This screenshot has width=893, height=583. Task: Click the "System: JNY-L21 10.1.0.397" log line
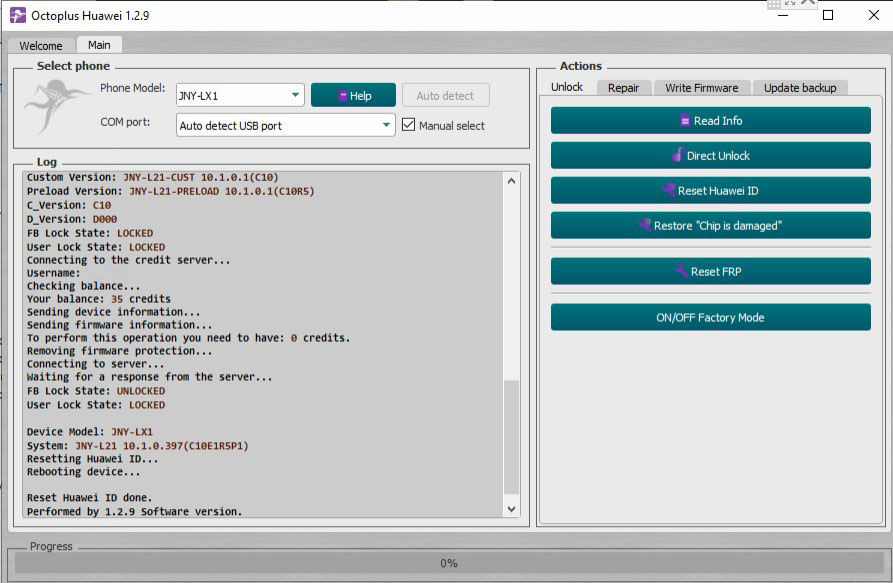(x=137, y=445)
